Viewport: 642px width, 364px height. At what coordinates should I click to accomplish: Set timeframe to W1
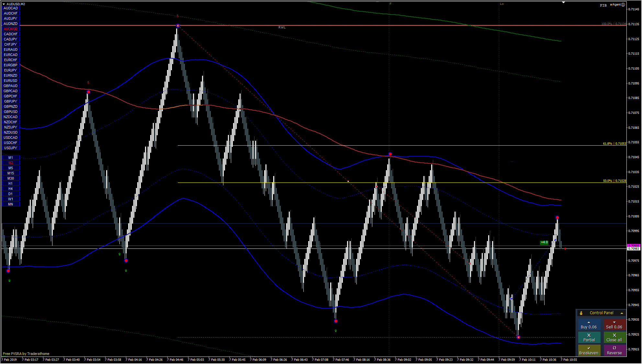coord(11,199)
